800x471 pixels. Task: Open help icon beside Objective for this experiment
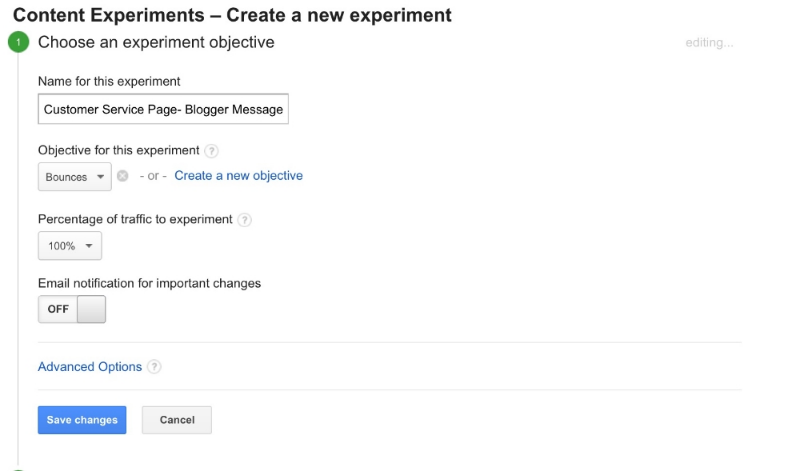211,151
